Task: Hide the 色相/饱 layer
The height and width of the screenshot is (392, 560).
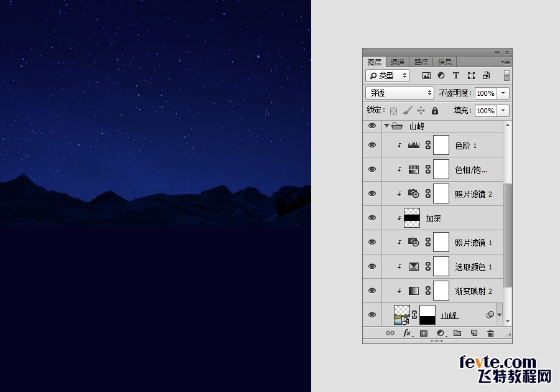Action: click(372, 169)
